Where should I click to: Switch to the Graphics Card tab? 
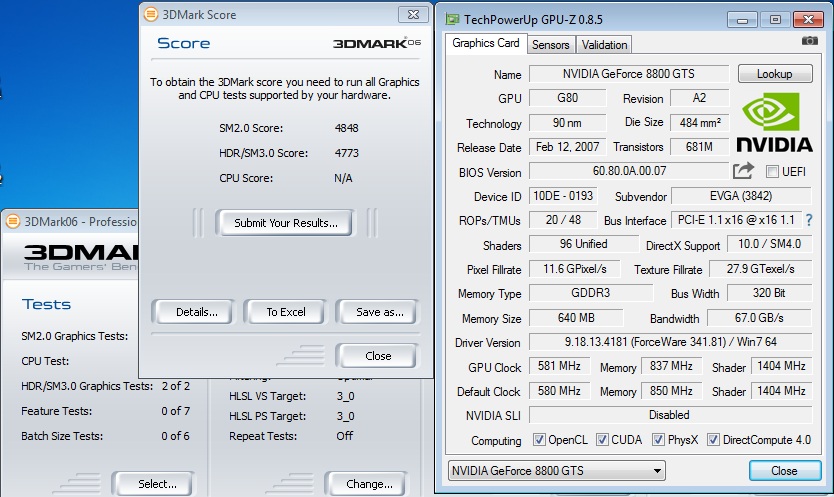click(486, 43)
